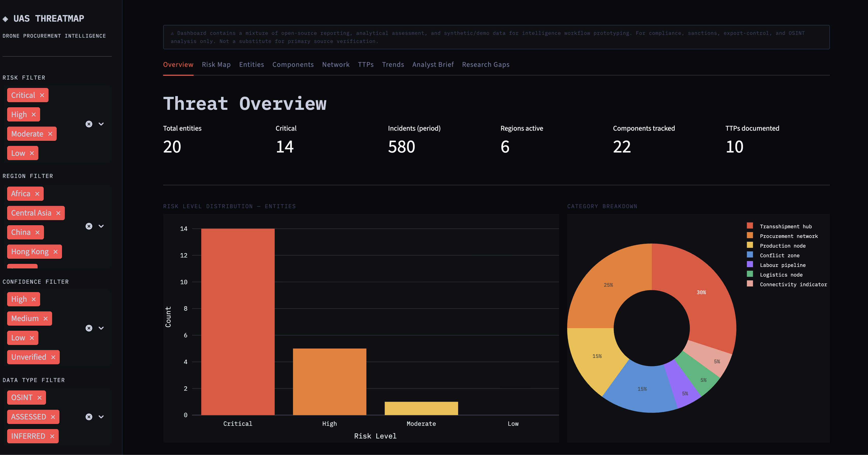Remove the High confidence tag
The width and height of the screenshot is (868, 455).
34,299
